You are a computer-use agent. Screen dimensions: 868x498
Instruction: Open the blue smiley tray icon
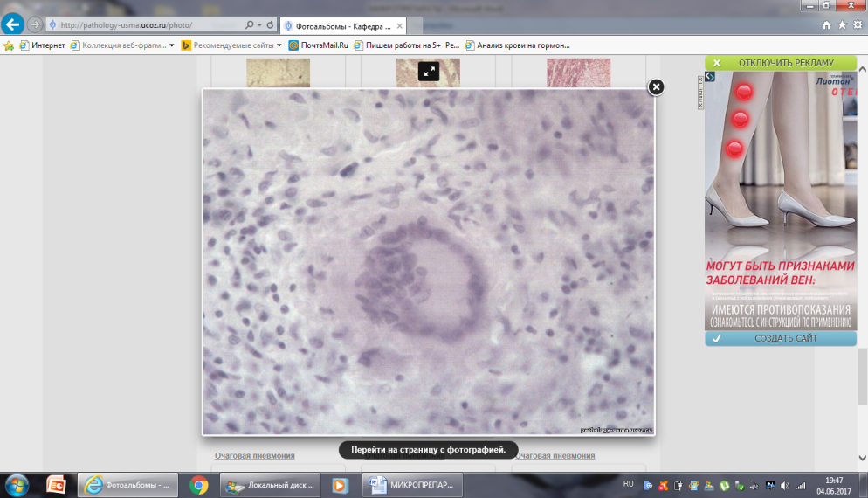[648, 486]
